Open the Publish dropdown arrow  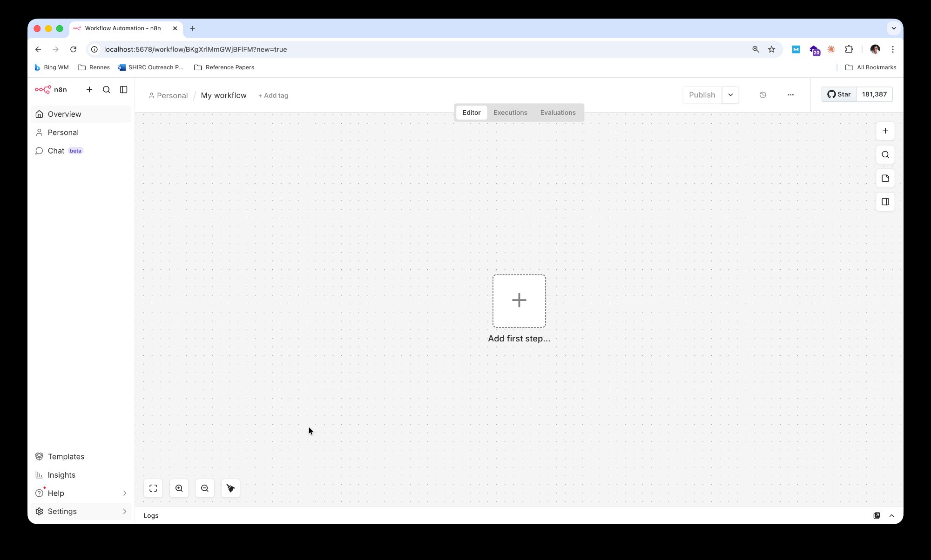click(x=731, y=95)
